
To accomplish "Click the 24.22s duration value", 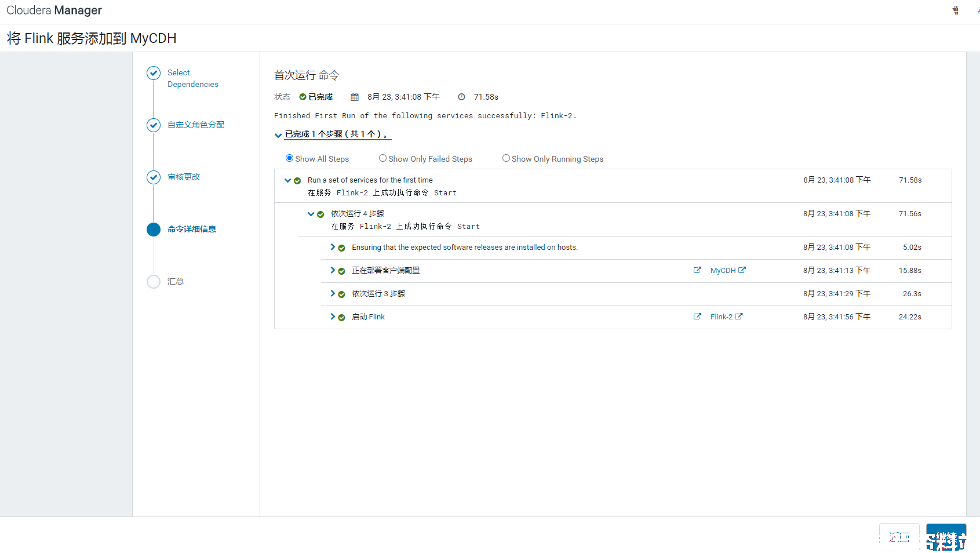I will click(910, 317).
